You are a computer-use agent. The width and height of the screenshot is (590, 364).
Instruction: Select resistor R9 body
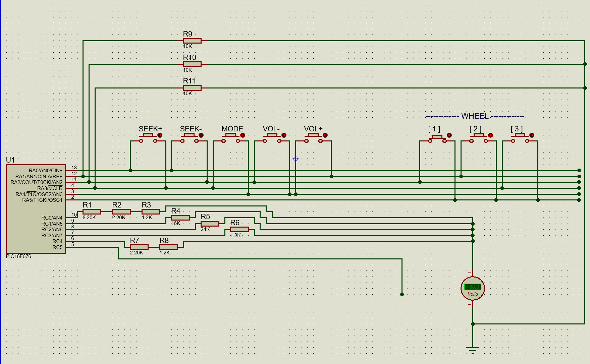point(192,41)
